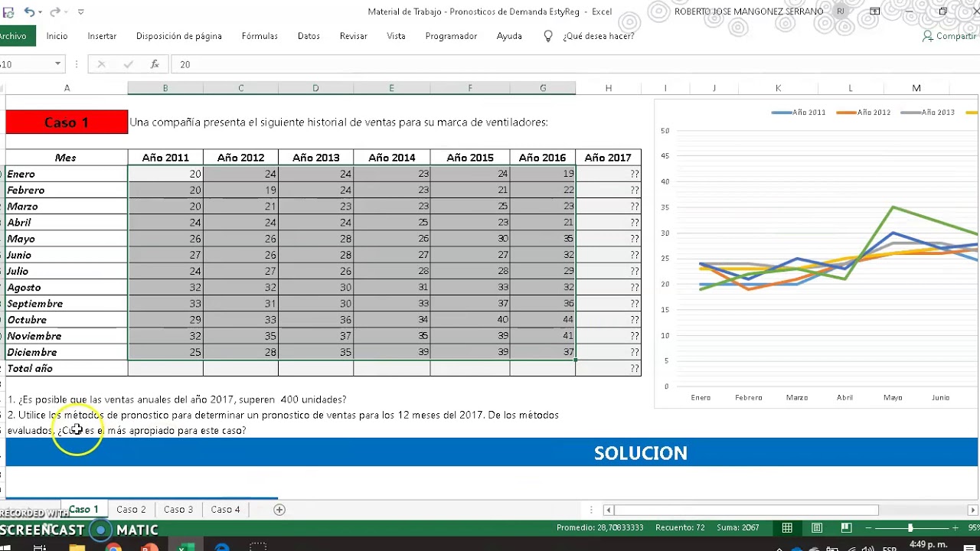
Task: Click the Año 2011 chart legend entry
Action: pos(799,112)
